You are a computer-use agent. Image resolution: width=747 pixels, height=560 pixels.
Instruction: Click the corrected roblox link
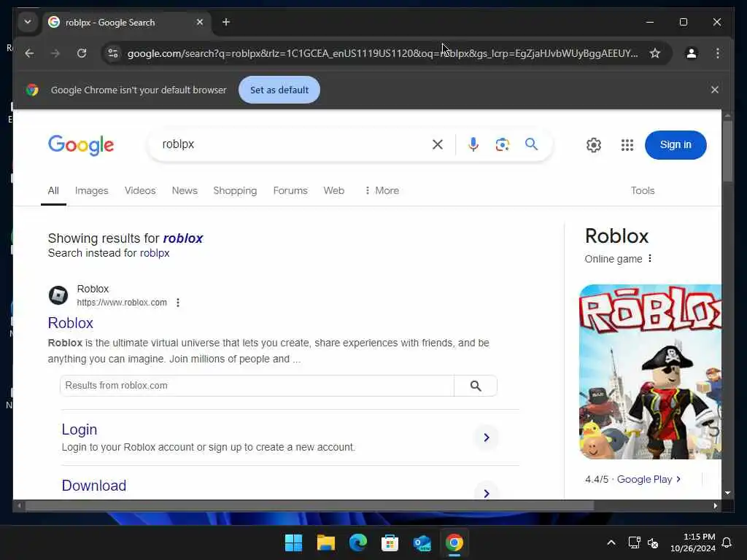click(x=183, y=238)
